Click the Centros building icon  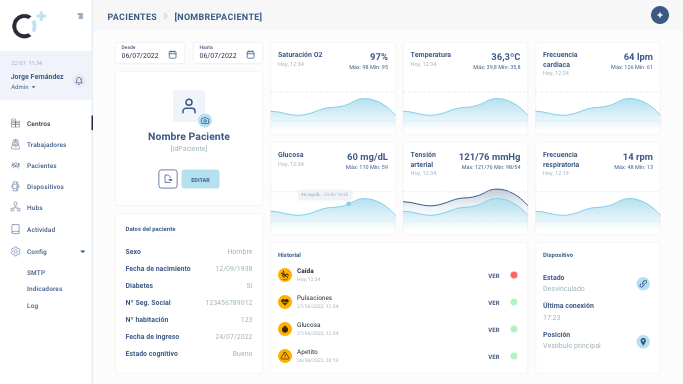(15, 123)
